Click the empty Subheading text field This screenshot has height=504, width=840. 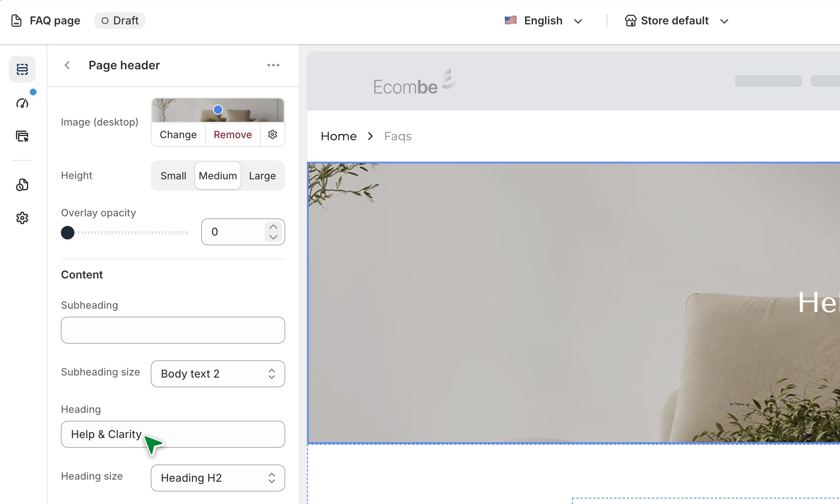(173, 330)
